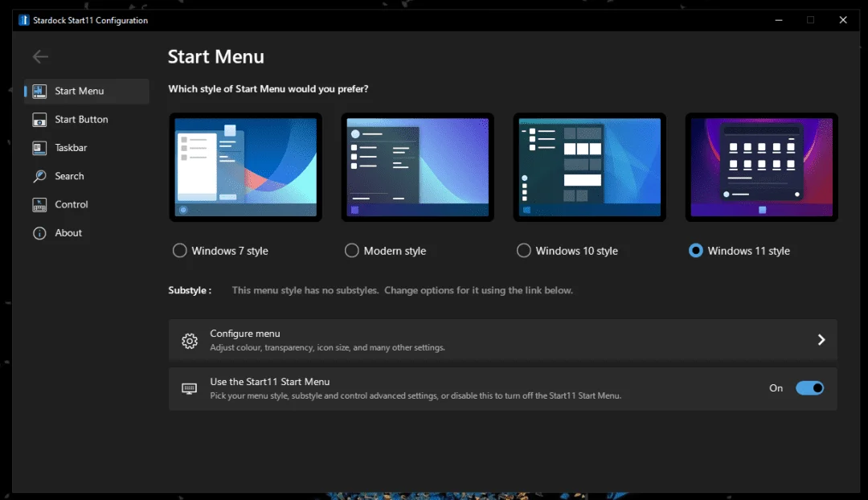Click the 'On' toggle state label

776,388
